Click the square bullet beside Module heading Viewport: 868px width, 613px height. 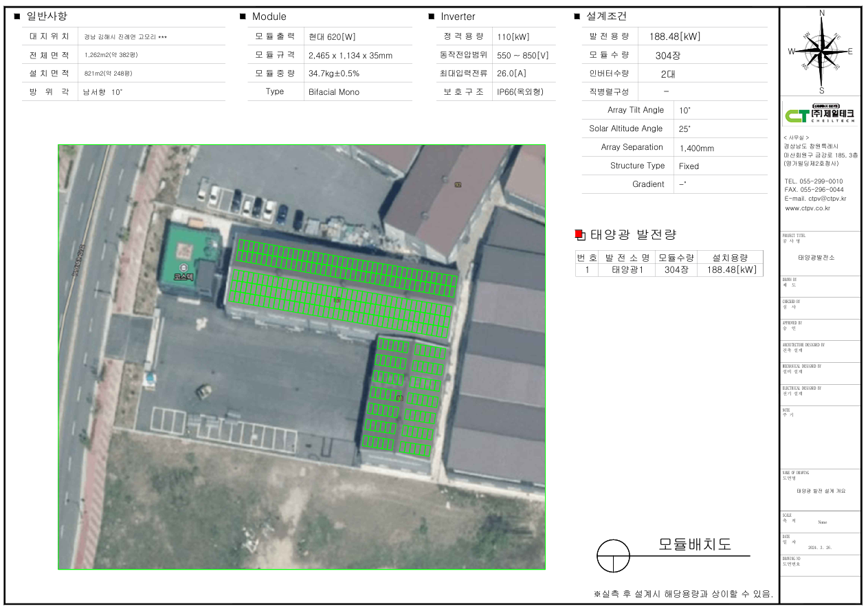click(x=243, y=16)
